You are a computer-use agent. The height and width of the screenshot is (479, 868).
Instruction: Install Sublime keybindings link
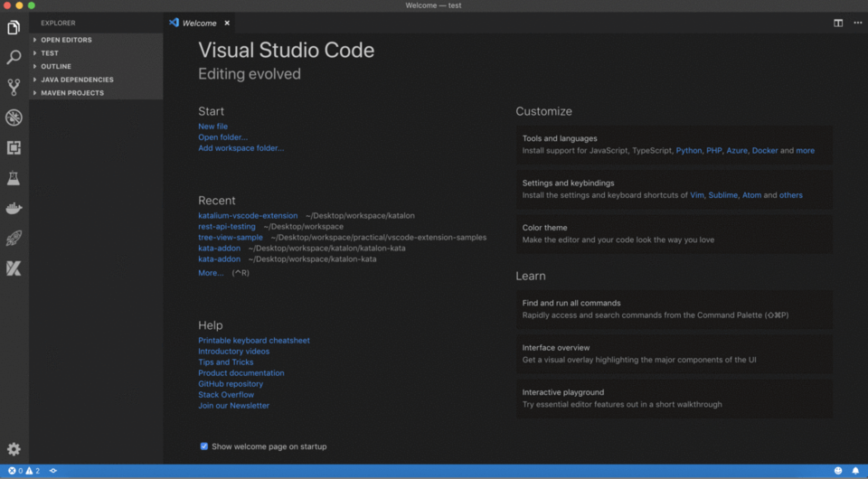point(723,195)
